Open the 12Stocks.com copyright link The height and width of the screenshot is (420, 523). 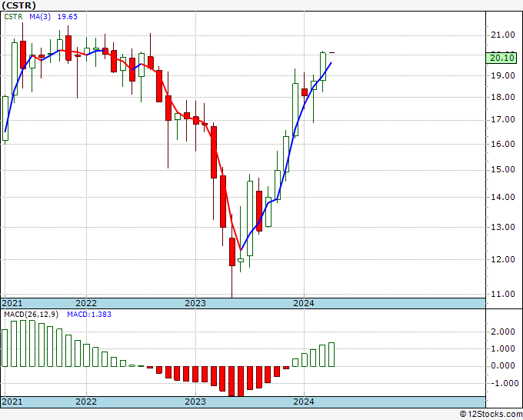[491, 415]
